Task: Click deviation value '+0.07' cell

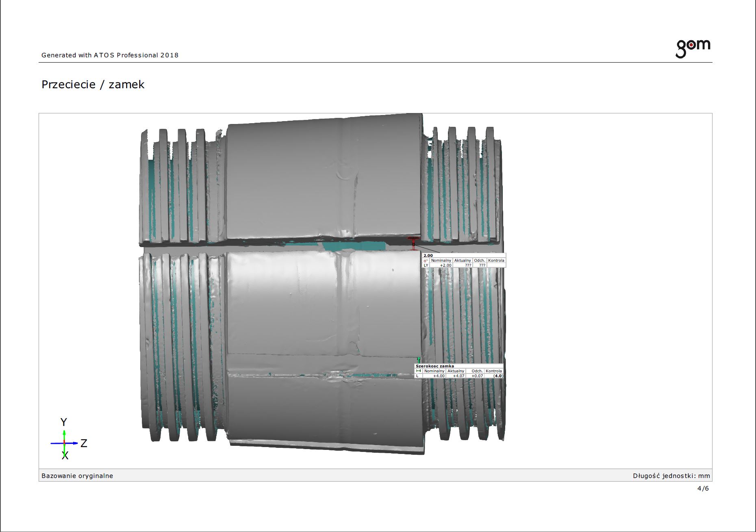Action: (475, 376)
